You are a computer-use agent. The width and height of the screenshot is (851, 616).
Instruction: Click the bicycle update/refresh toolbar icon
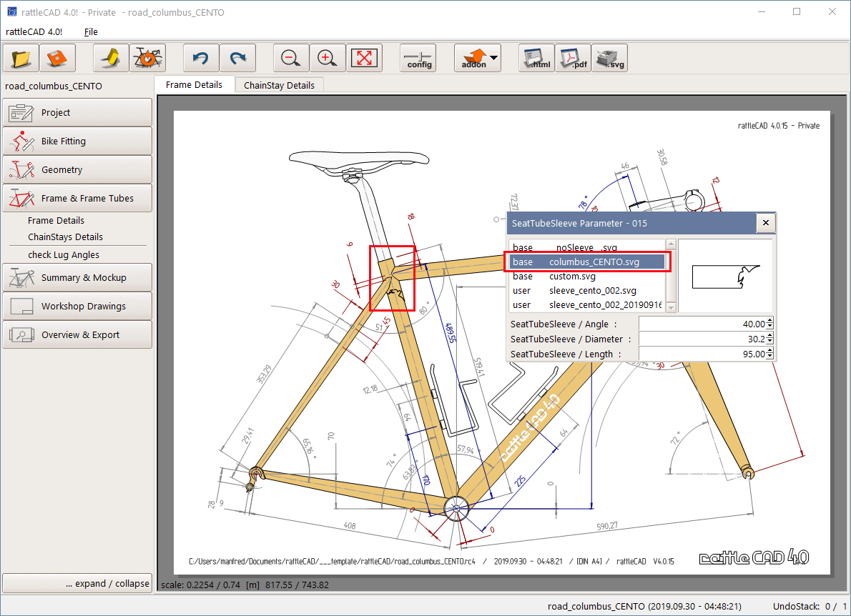click(x=147, y=58)
